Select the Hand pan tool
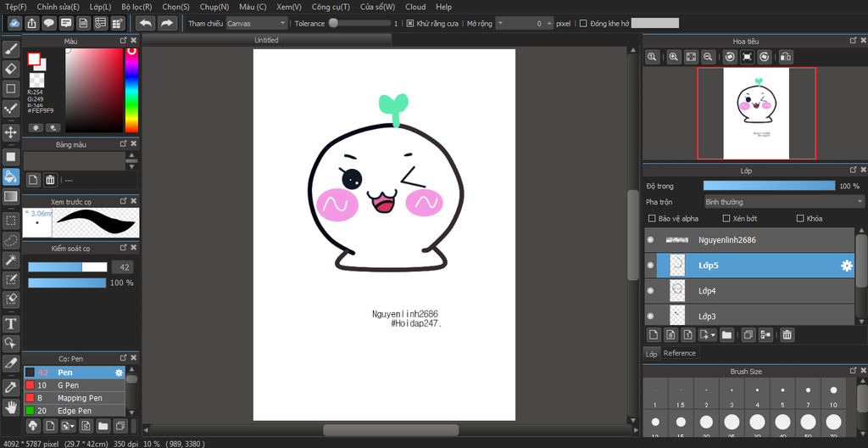The height and width of the screenshot is (448, 868). [x=11, y=407]
